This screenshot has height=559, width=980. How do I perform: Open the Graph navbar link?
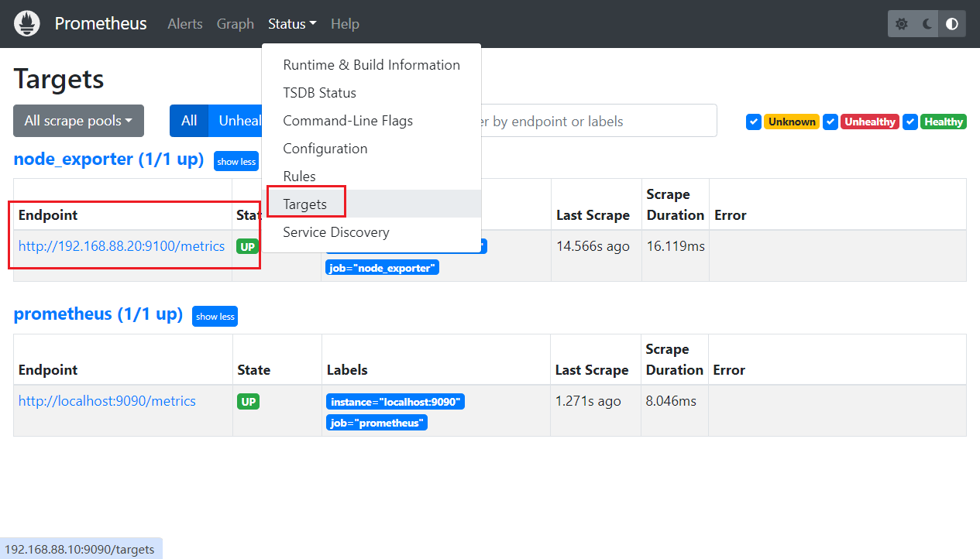click(x=236, y=24)
